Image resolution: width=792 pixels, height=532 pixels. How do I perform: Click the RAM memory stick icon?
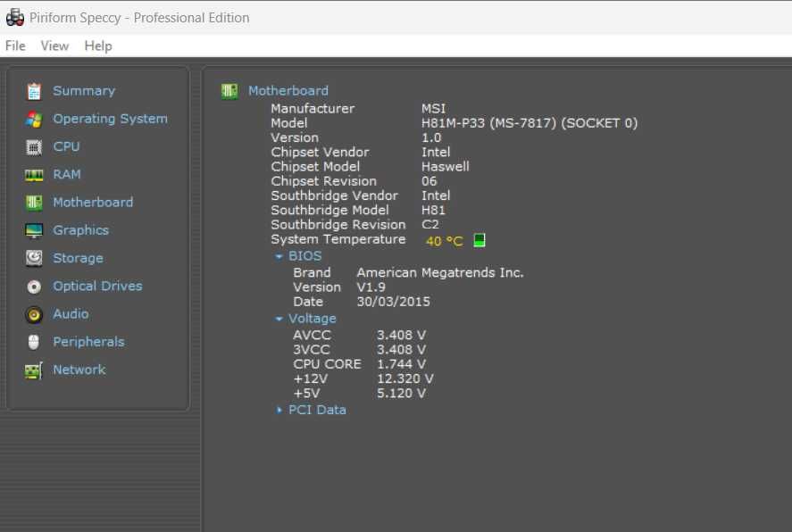[x=34, y=175]
